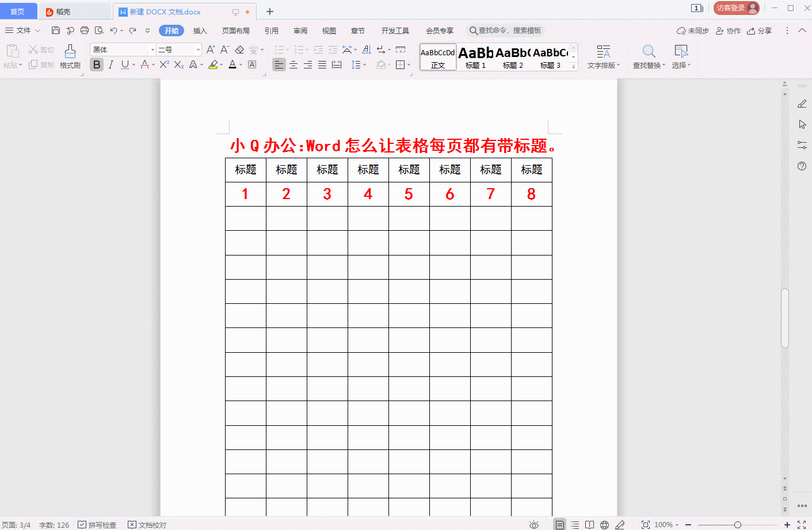The image size is (812, 530).
Task: Click the Text Layout (文字排版) icon
Action: click(x=604, y=56)
